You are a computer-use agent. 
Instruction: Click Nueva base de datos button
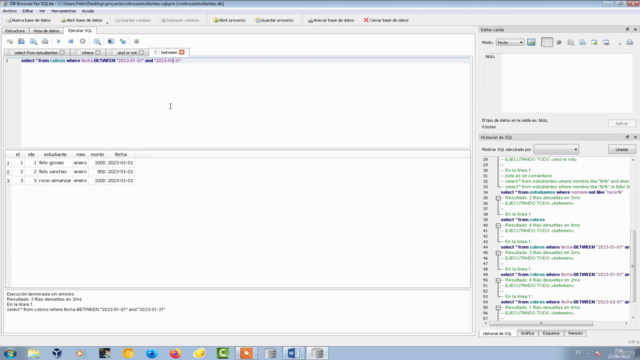pos(29,20)
